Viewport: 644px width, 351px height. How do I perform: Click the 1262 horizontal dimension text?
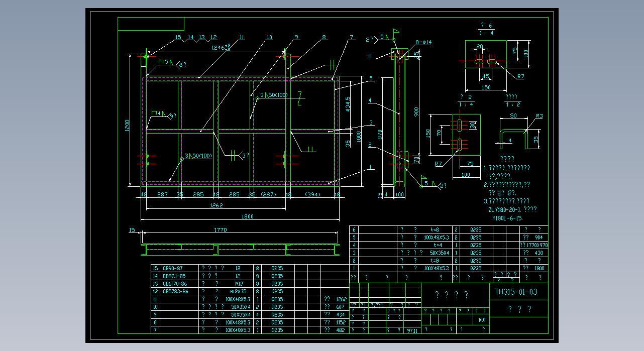pyautogui.click(x=216, y=205)
